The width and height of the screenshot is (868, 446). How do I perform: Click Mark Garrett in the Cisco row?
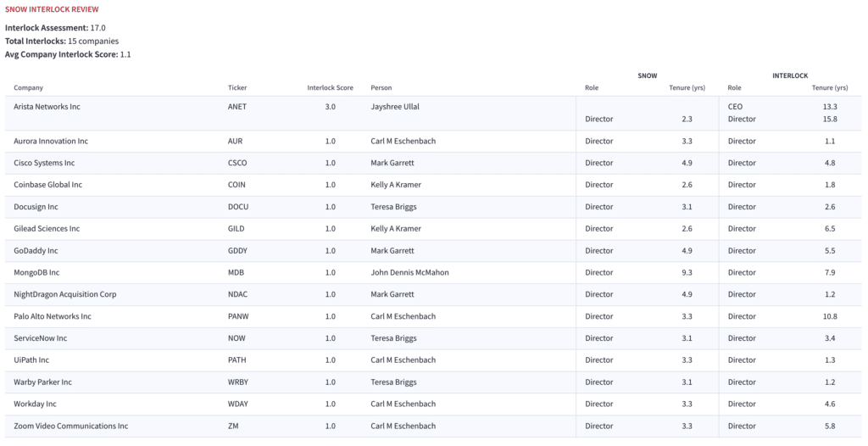tap(392, 163)
